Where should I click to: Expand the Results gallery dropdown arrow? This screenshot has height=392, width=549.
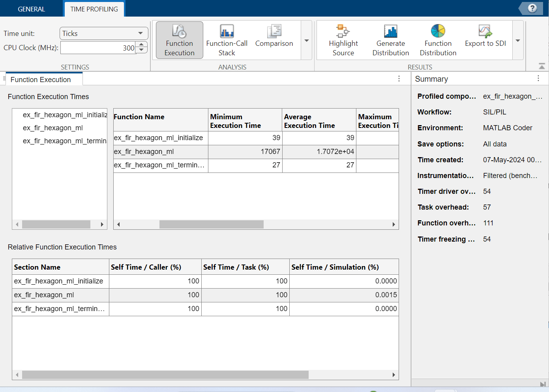pyautogui.click(x=518, y=41)
